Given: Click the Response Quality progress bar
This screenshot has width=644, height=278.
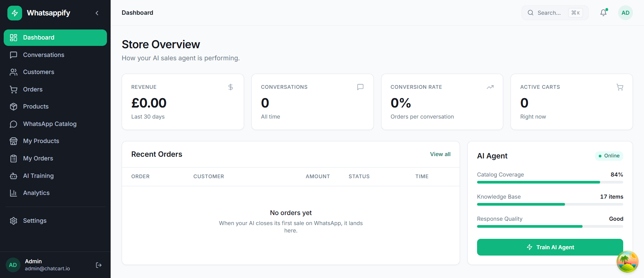Looking at the screenshot, I should tap(550, 226).
